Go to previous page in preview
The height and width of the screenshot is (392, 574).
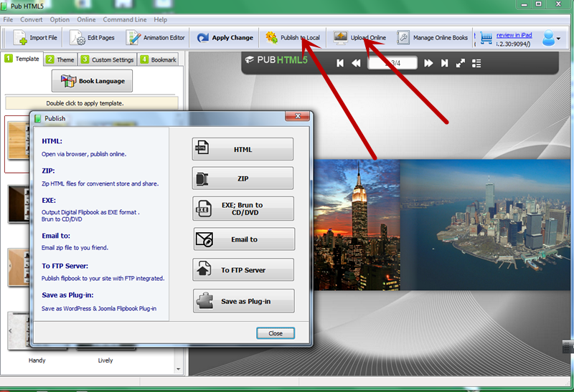(x=356, y=63)
